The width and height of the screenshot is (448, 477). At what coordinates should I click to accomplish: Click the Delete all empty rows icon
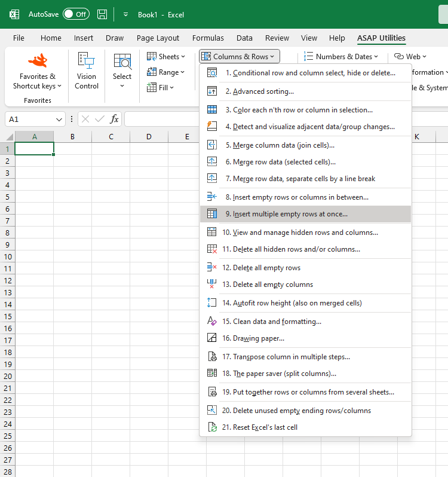point(212,267)
